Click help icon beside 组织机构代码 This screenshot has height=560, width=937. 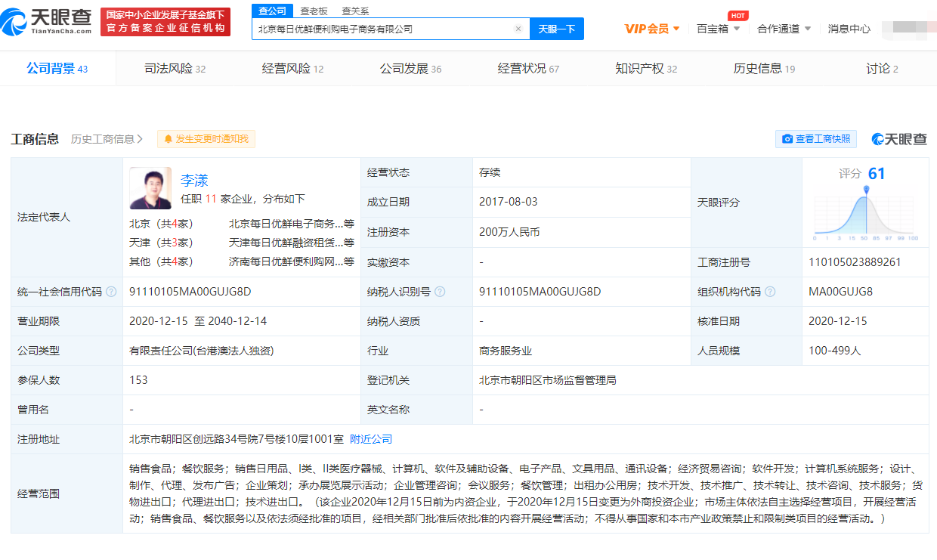769,292
